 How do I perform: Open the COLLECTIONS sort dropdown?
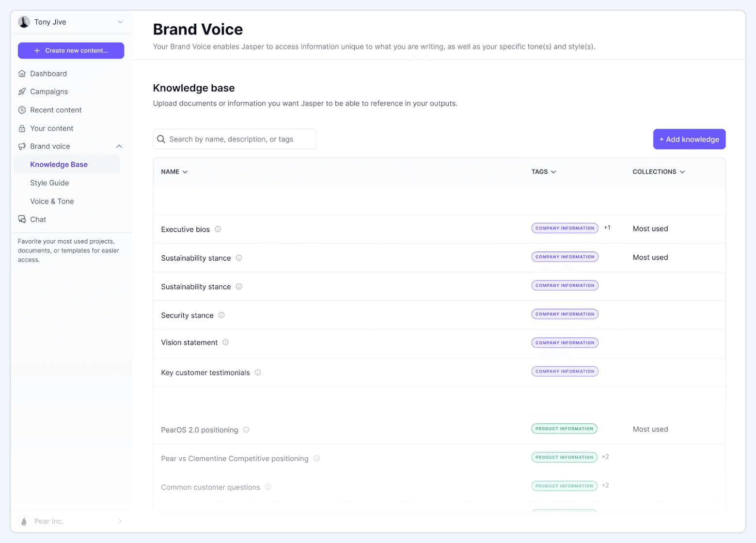(x=658, y=171)
